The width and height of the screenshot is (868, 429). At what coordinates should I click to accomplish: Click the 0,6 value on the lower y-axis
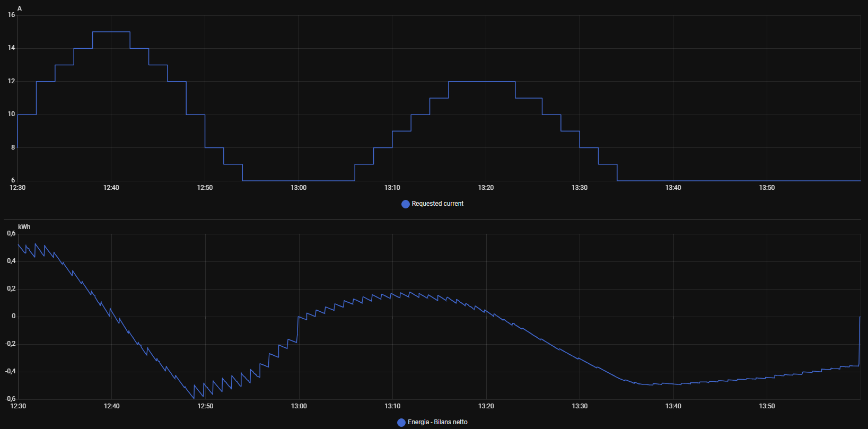click(11, 234)
